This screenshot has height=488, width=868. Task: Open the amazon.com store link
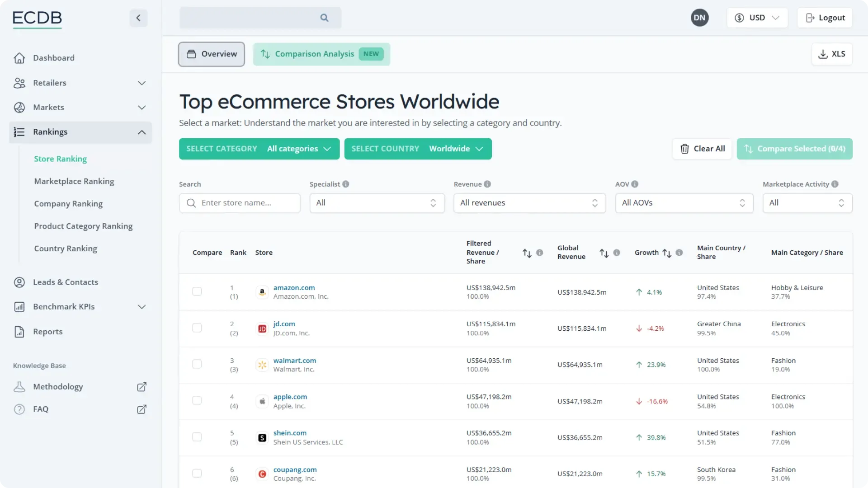pyautogui.click(x=294, y=288)
